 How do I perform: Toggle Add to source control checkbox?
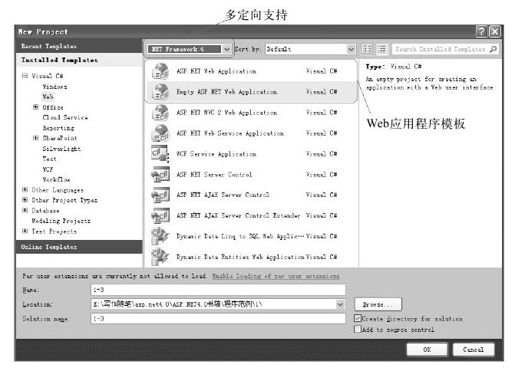click(358, 329)
